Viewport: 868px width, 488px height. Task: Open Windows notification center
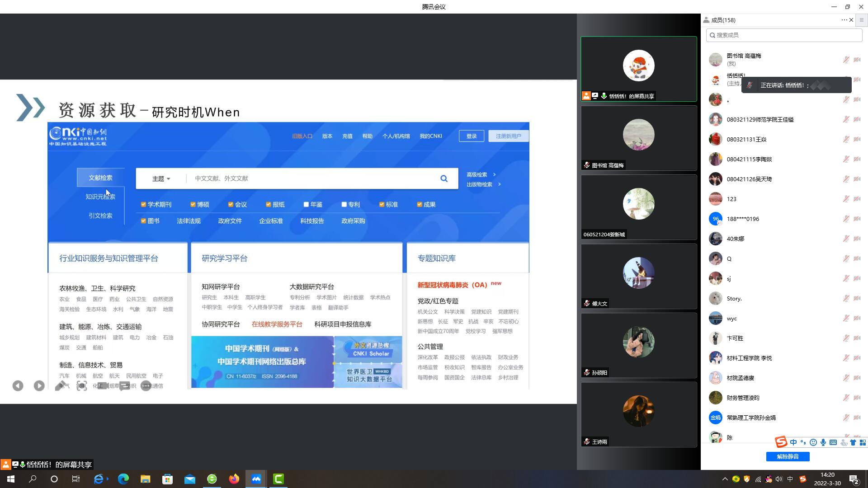click(x=854, y=479)
